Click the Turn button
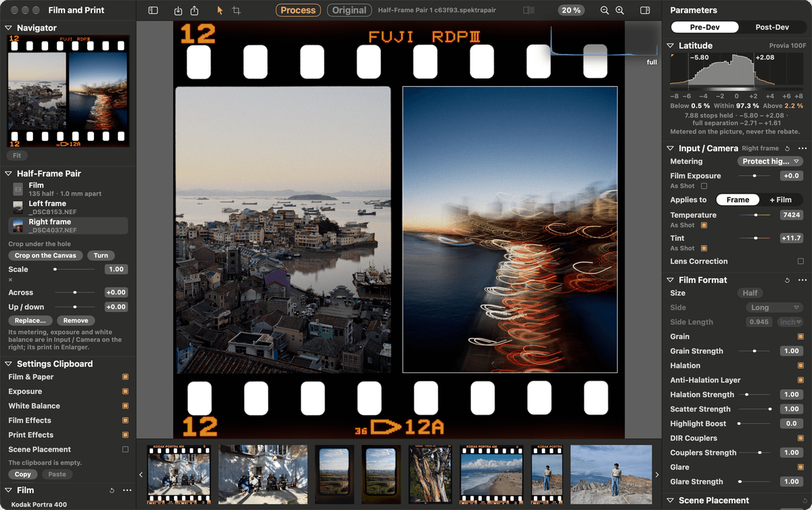This screenshot has width=812, height=510. tap(101, 255)
